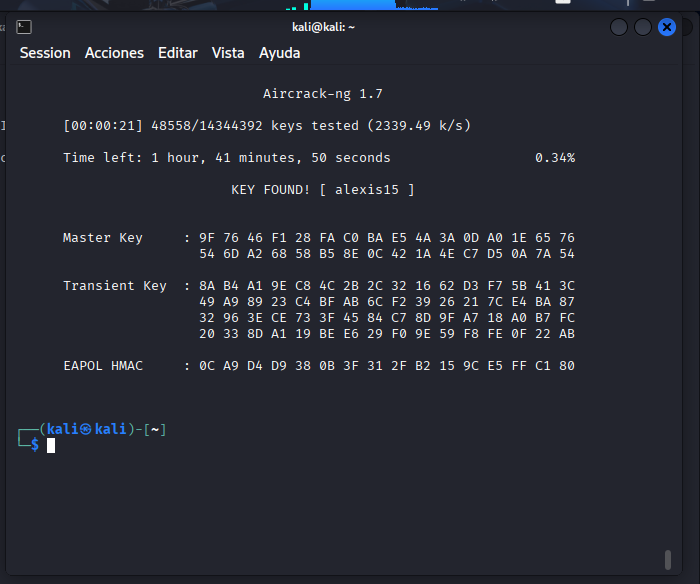Click the terminal scrollbar handle
The height and width of the screenshot is (584, 700).
667,559
